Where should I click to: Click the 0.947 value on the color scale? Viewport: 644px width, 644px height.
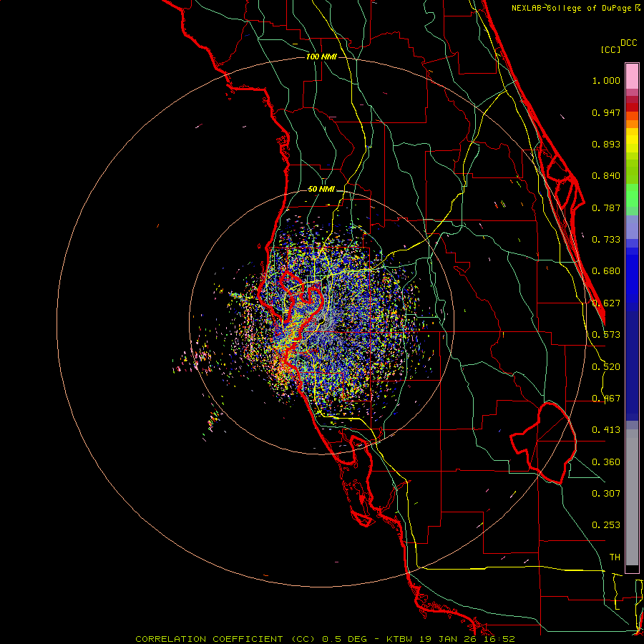pyautogui.click(x=606, y=112)
